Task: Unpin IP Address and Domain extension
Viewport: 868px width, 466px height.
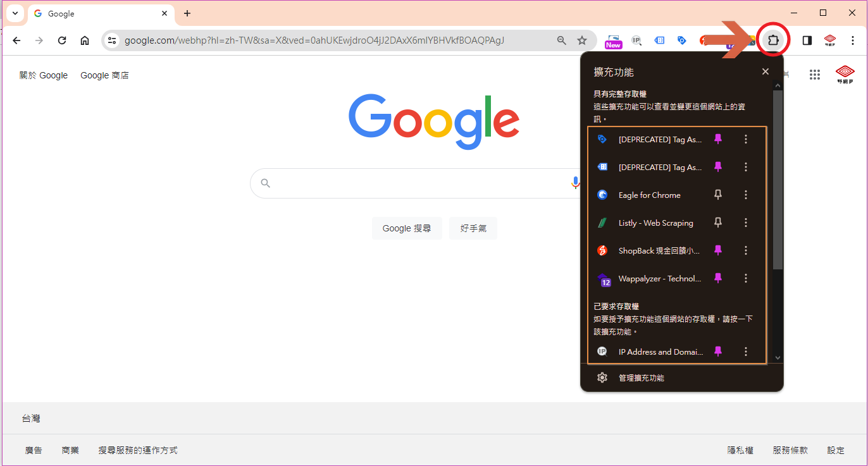Action: pyautogui.click(x=718, y=352)
